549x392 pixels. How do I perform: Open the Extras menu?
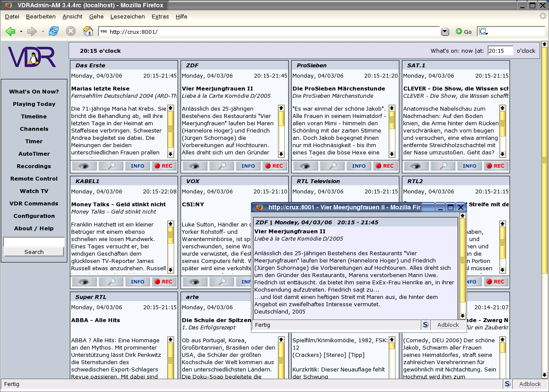pos(160,16)
